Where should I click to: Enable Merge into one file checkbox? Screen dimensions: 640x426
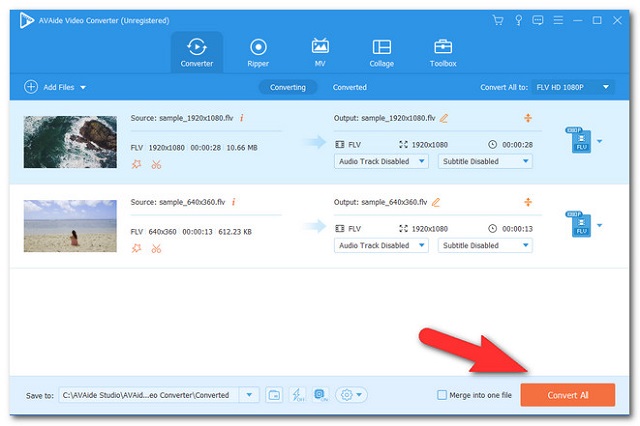coord(442,395)
